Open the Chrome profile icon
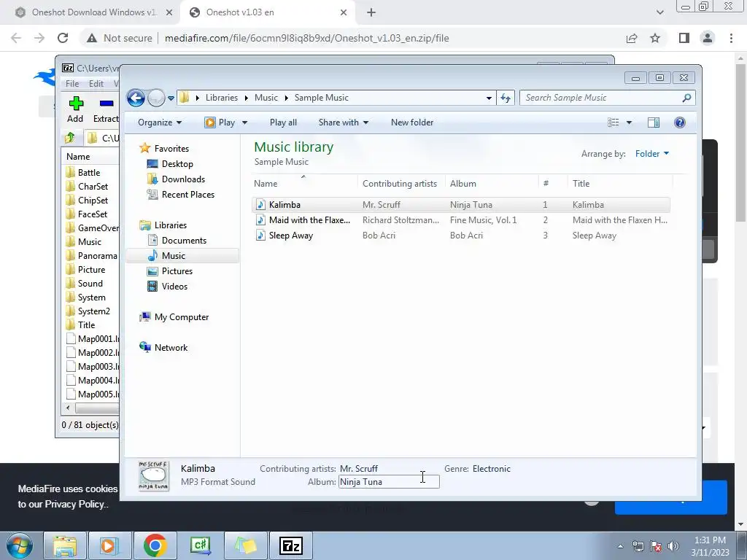Viewport: 747px width, 560px height. tap(708, 38)
